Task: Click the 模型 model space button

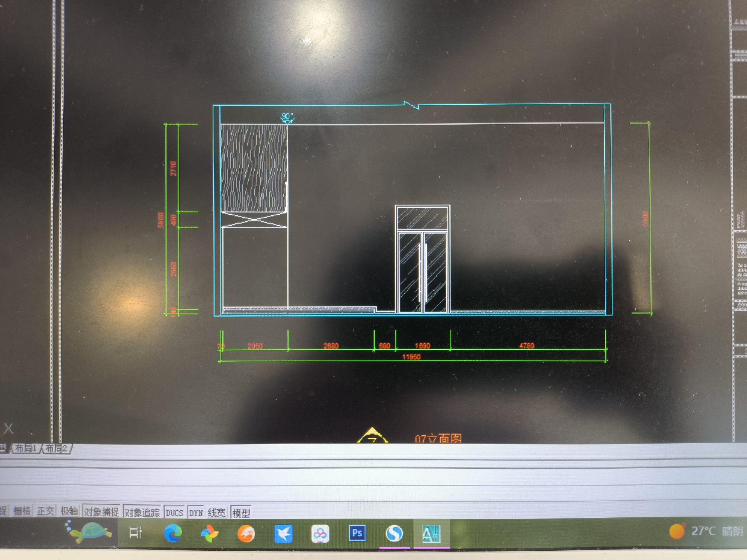Action: [241, 513]
